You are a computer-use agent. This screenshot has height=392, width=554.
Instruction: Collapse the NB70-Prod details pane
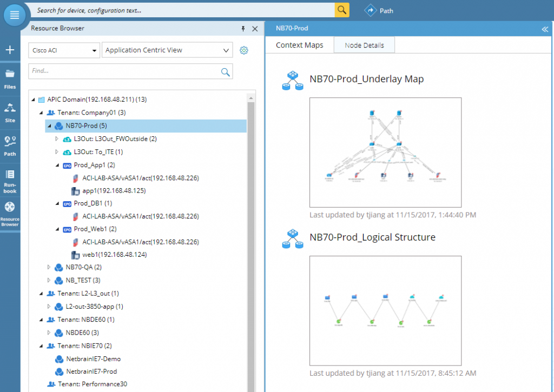[x=545, y=29]
